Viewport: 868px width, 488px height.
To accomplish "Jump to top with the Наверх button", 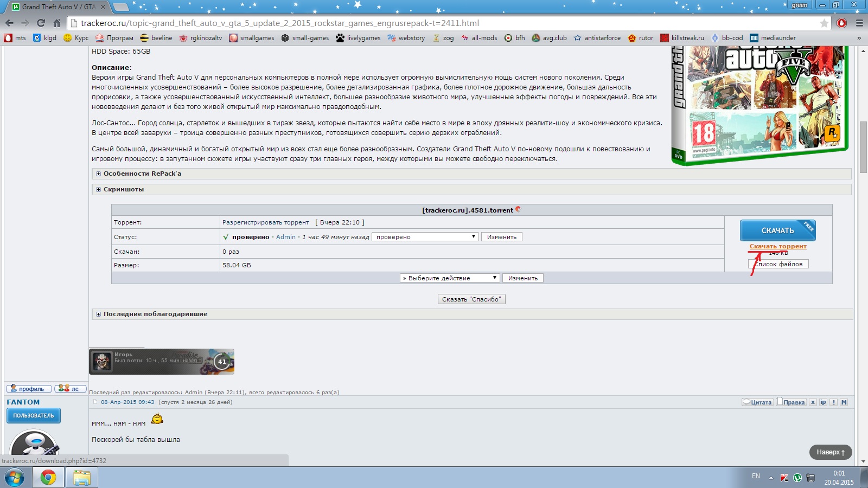I will point(831,452).
